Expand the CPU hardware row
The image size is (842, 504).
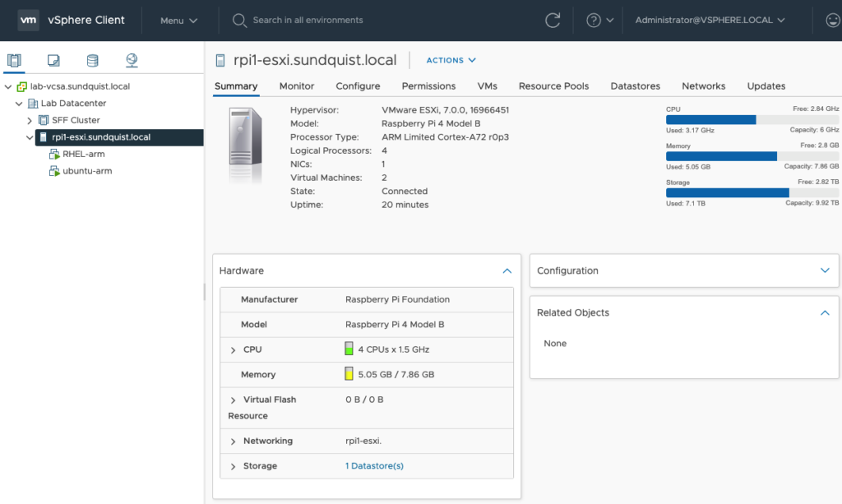pos(233,350)
